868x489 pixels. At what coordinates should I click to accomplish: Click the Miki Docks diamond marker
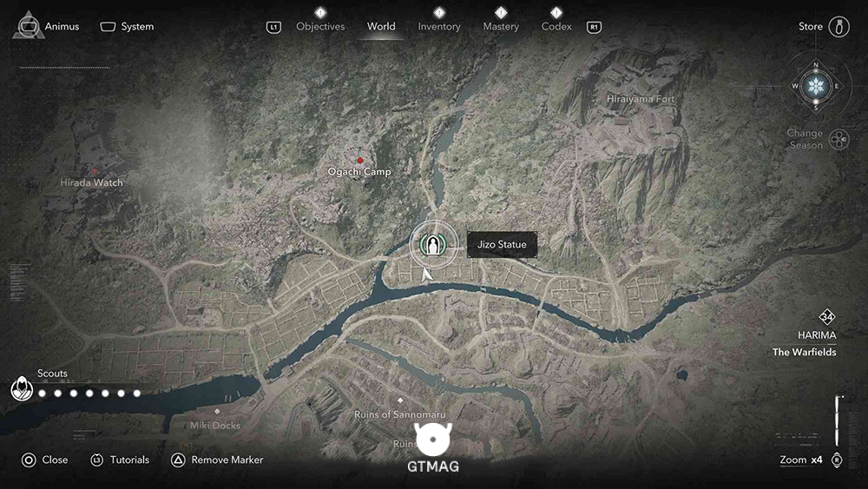[x=217, y=412]
